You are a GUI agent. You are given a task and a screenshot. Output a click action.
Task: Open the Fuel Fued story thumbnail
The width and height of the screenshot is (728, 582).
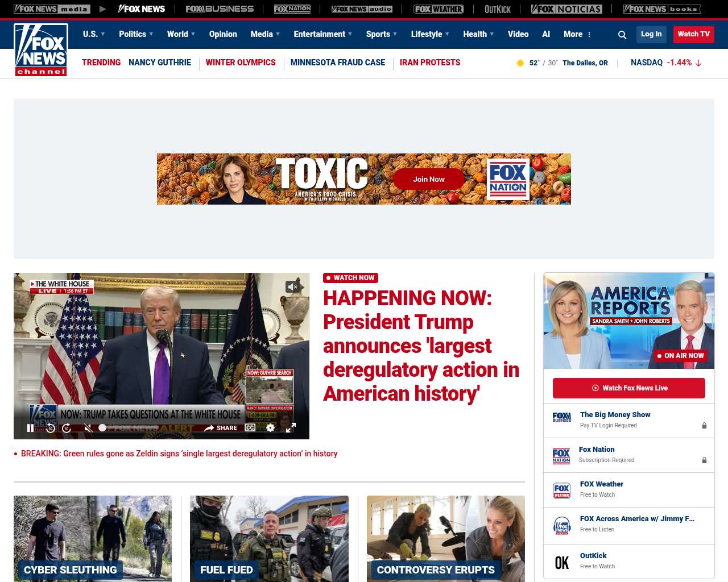point(269,538)
